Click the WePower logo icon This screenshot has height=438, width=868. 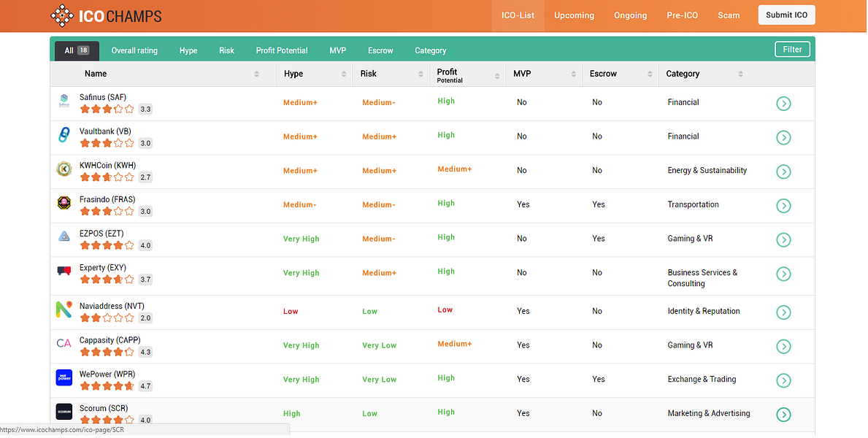pos(64,377)
